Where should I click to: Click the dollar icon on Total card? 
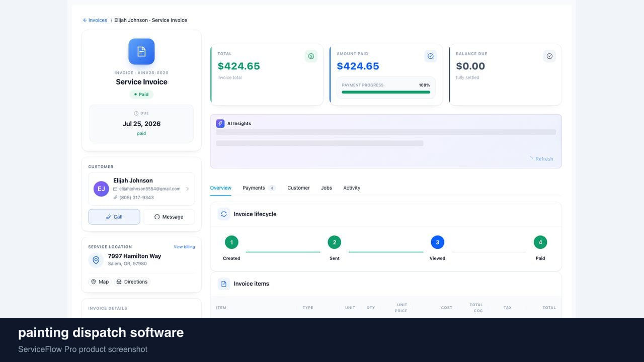pos(311,56)
